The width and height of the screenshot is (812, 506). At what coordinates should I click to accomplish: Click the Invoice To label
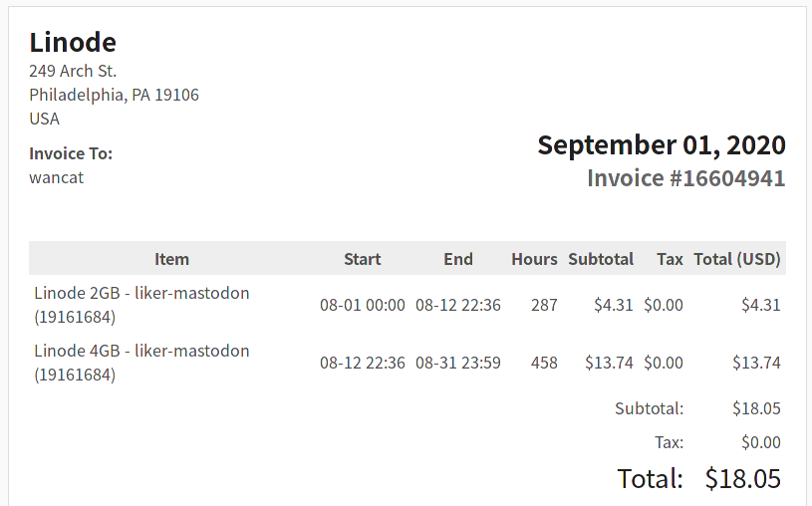point(71,153)
